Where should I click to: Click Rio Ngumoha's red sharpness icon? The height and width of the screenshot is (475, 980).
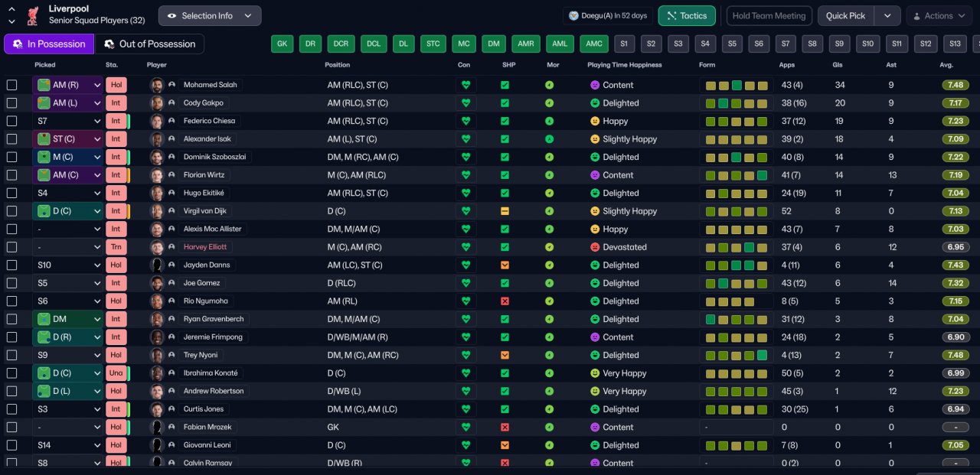(x=505, y=301)
